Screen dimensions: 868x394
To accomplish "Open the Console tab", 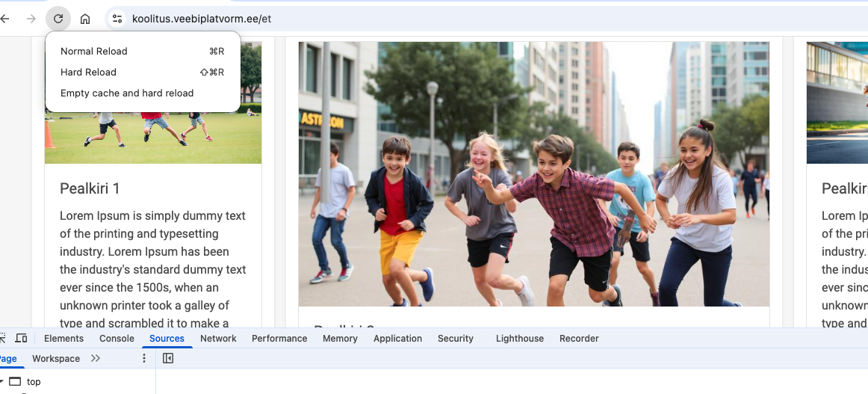I will coord(117,339).
